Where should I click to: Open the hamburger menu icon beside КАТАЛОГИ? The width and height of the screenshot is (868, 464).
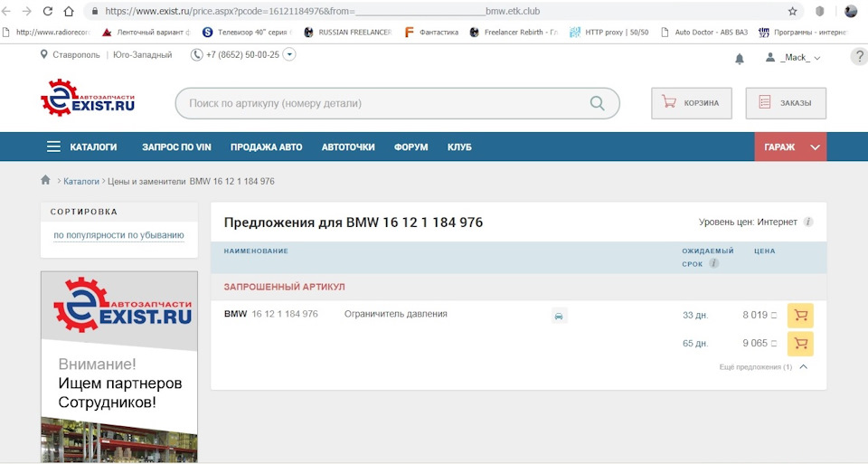tap(53, 147)
